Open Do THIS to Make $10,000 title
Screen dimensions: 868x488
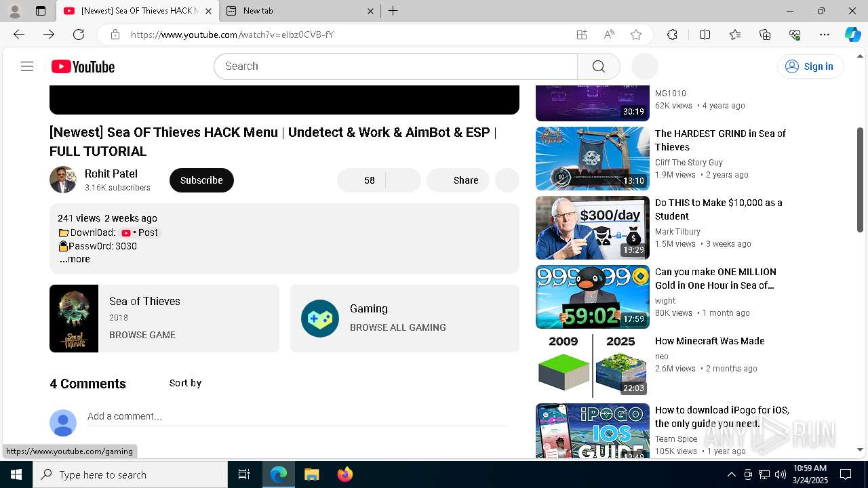click(x=719, y=209)
